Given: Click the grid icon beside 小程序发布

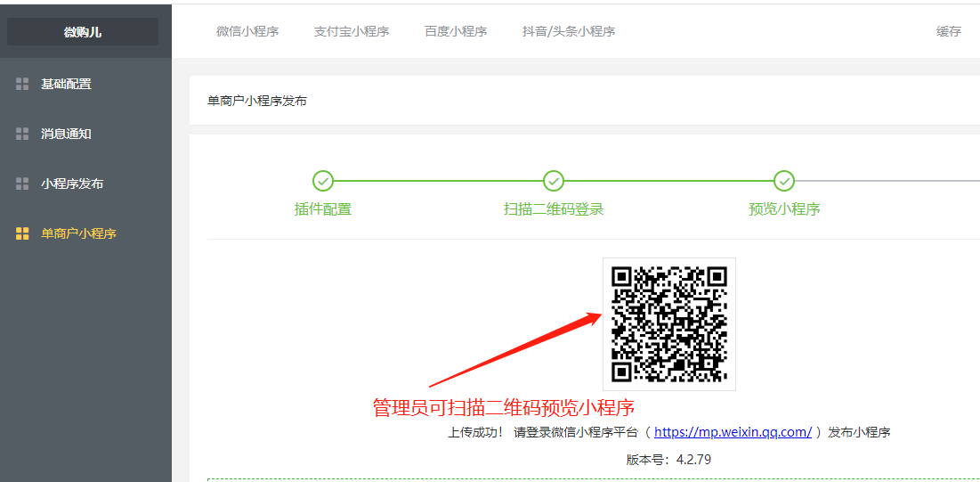Looking at the screenshot, I should 22,184.
